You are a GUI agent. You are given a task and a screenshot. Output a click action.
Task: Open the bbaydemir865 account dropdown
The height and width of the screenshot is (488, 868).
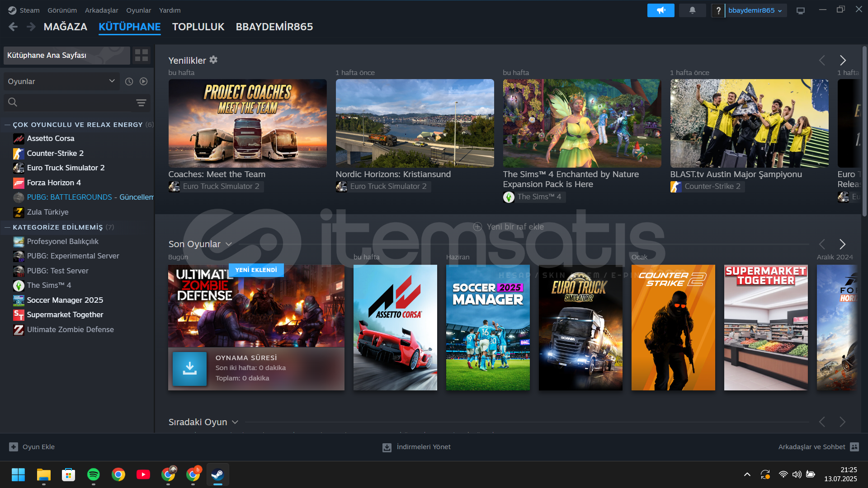pyautogui.click(x=755, y=10)
